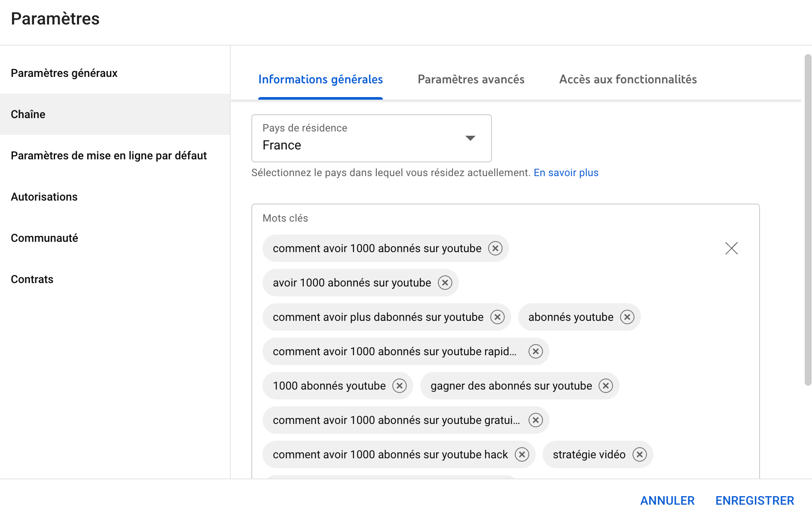The width and height of the screenshot is (812, 518).
Task: Delete the keyword ending in 'youtube hack'
Action: coord(522,454)
